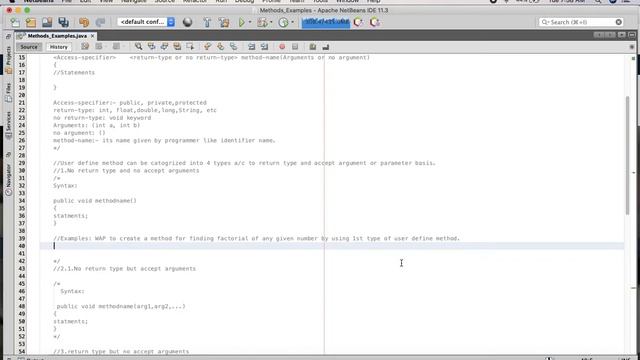640x360 pixels.
Task: Click the Clean and Build icon
Action: (224, 22)
